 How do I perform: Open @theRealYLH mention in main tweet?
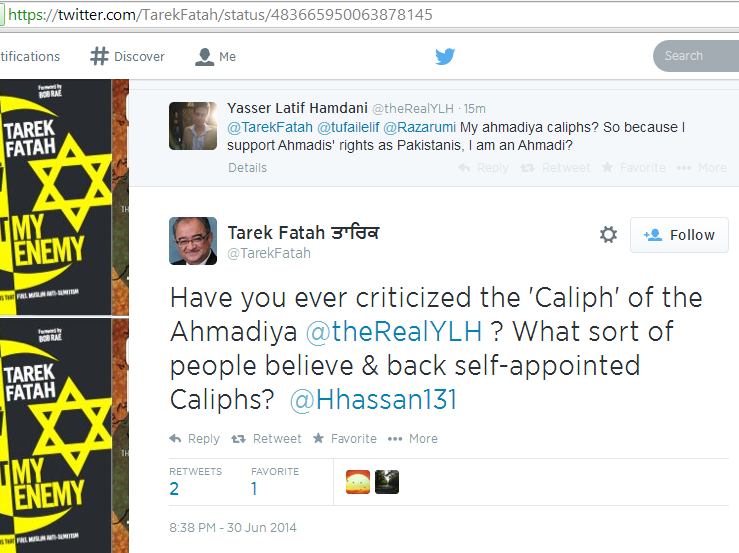click(394, 331)
